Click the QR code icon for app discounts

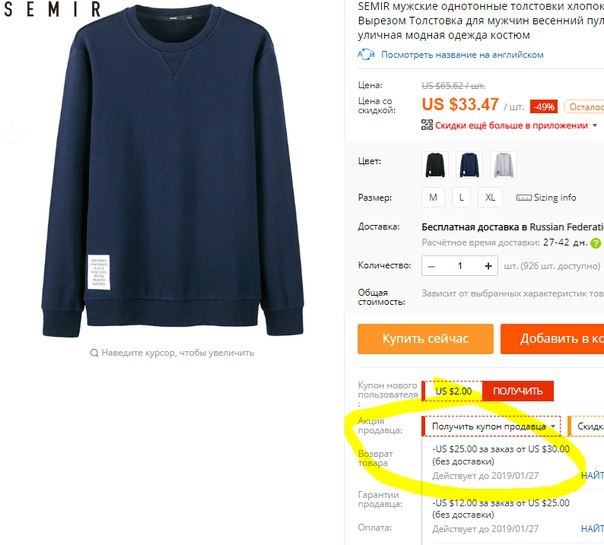coord(427,125)
